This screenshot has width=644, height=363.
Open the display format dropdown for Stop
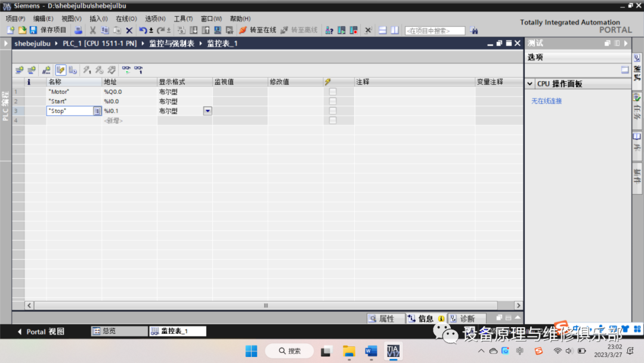(x=207, y=111)
